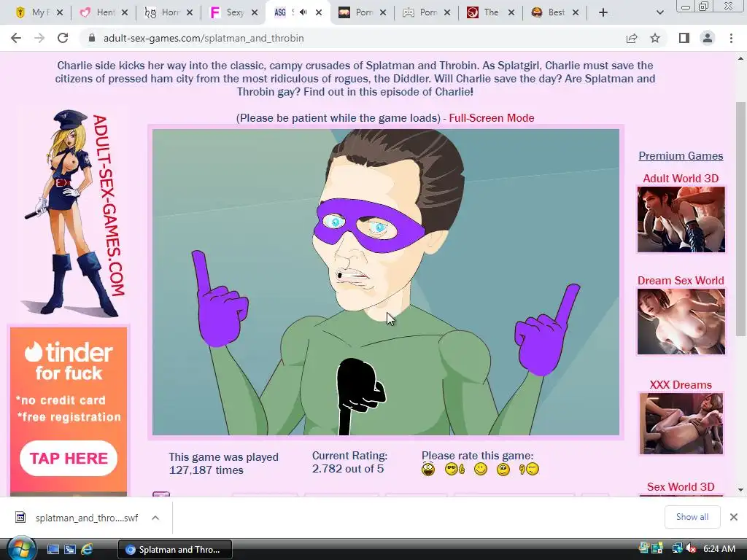Click the TAP HERE ad button
The image size is (747, 560).
tap(69, 458)
